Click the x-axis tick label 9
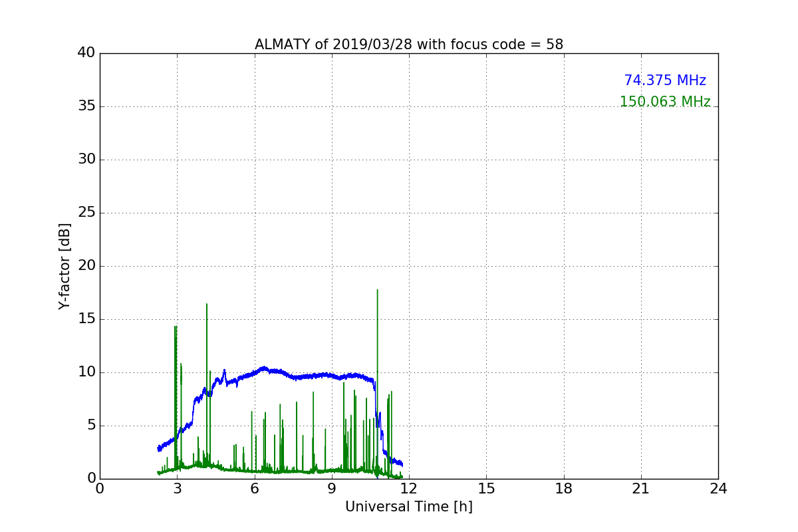Image resolution: width=798 pixels, height=532 pixels. click(332, 489)
